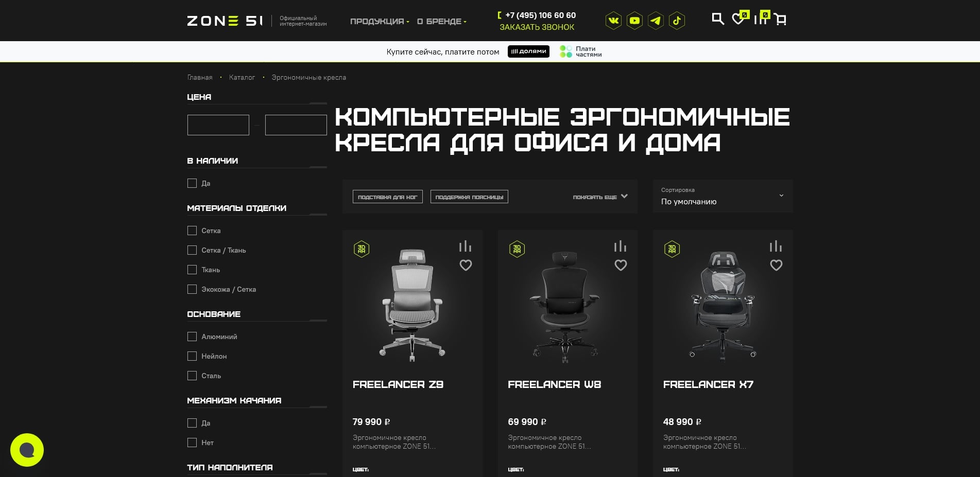The width and height of the screenshot is (980, 477).
Task: Open the Продукция menu
Action: point(380,22)
